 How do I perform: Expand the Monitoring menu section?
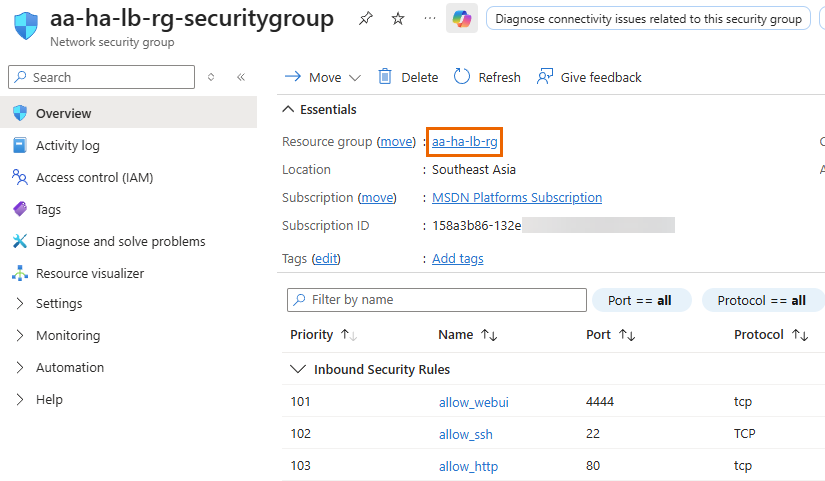(68, 335)
